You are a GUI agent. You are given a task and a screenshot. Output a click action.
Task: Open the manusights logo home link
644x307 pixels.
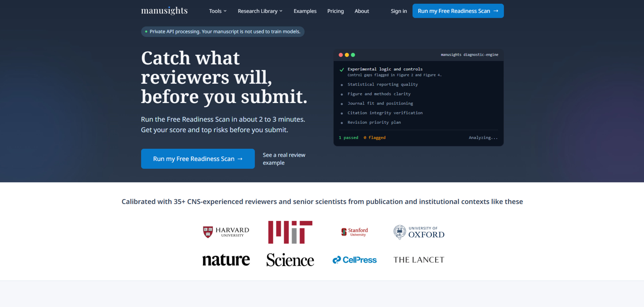(x=164, y=11)
